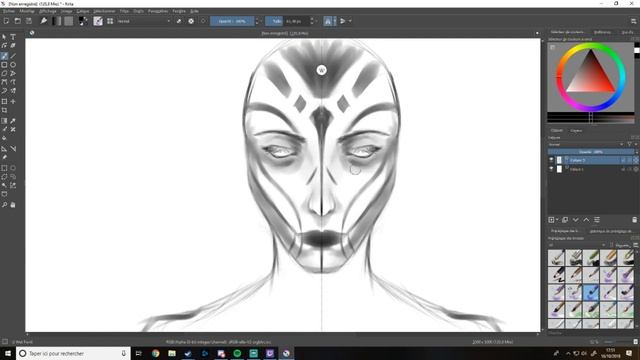Screen dimensions: 640x360
Task: Select the Line tool
Action: coord(13,56)
